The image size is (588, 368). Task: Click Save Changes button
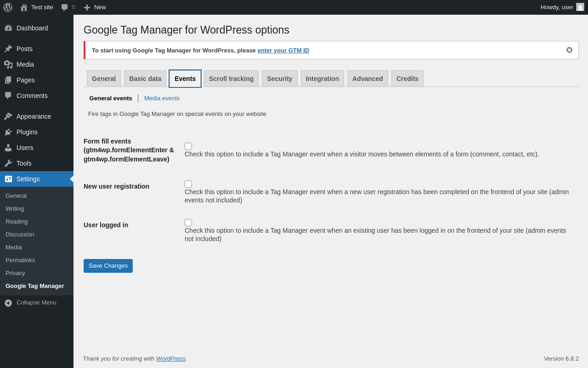point(108,266)
